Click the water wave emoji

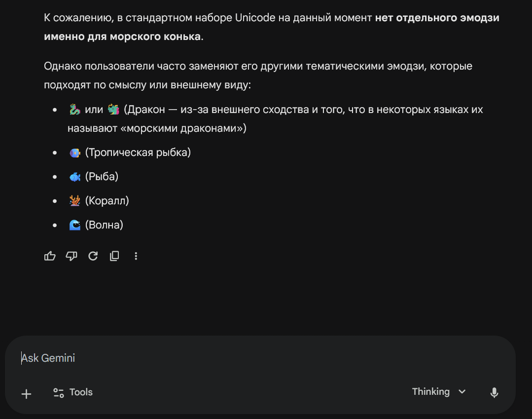click(x=74, y=225)
